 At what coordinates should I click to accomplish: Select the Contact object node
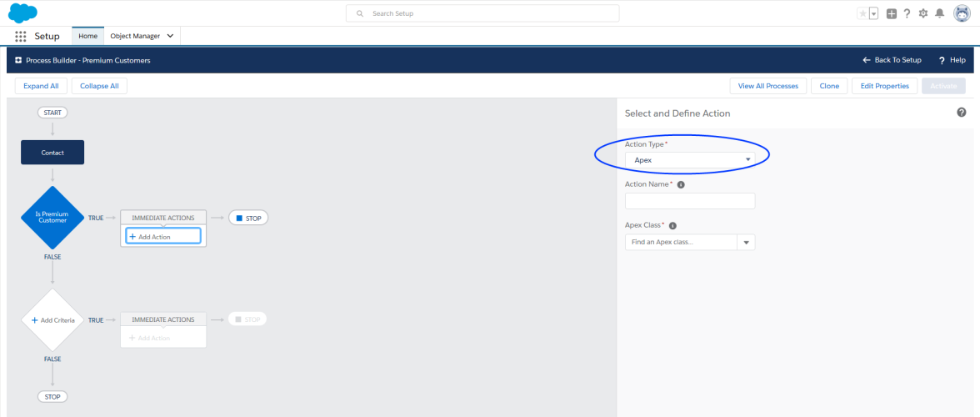click(x=52, y=152)
